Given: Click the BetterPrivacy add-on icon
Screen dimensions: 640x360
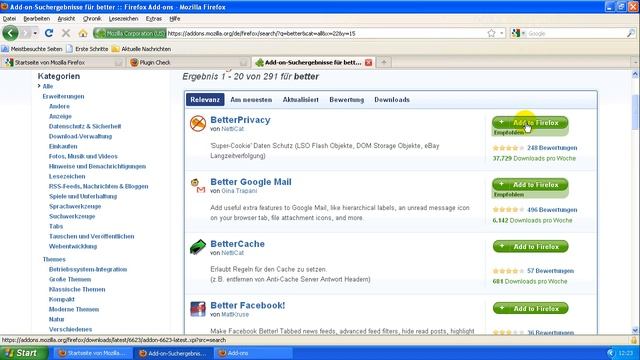Looking at the screenshot, I should (x=198, y=124).
